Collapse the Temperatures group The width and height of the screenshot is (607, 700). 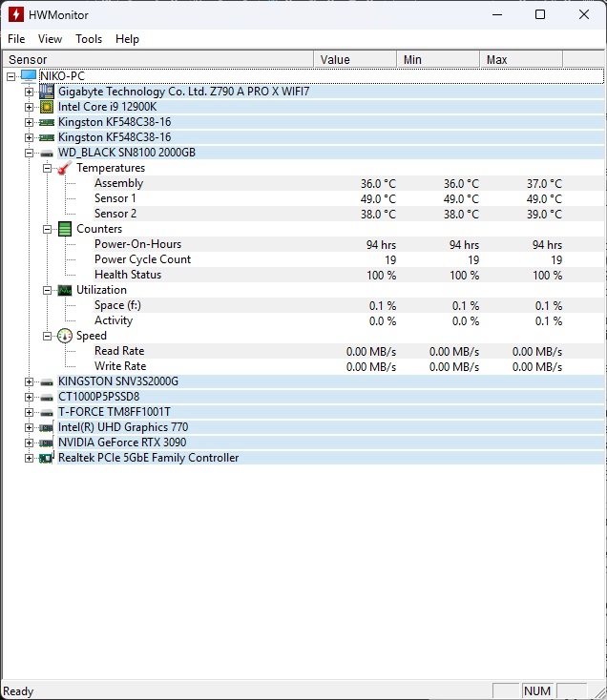[x=47, y=168]
